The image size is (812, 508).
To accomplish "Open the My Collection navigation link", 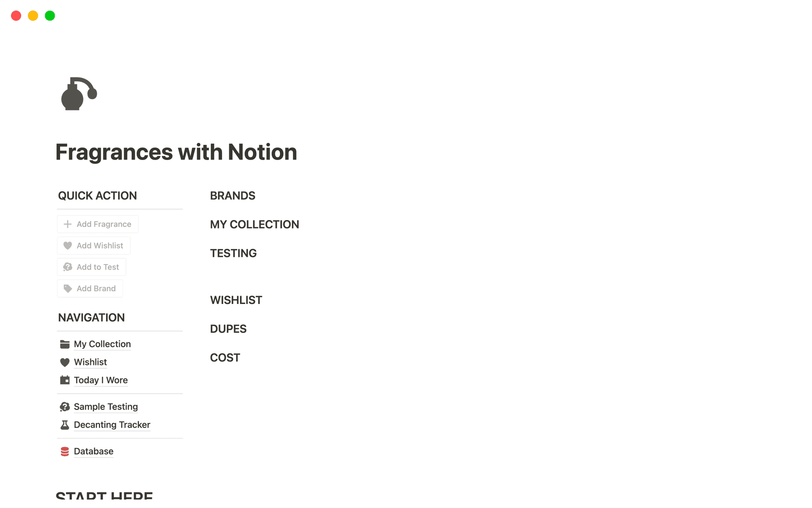I will [102, 344].
